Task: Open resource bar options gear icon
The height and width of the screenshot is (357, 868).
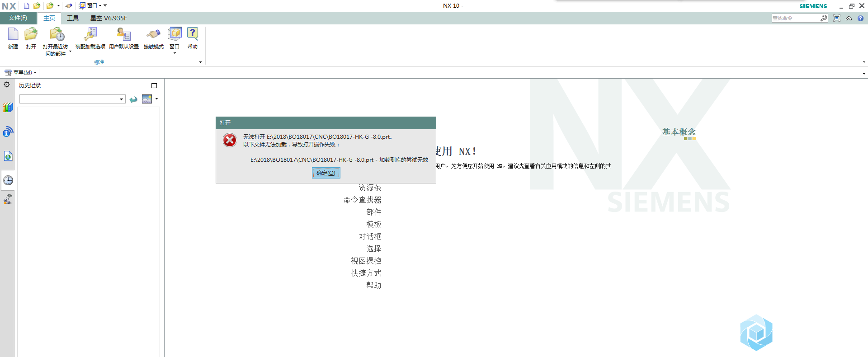Action: click(x=7, y=85)
